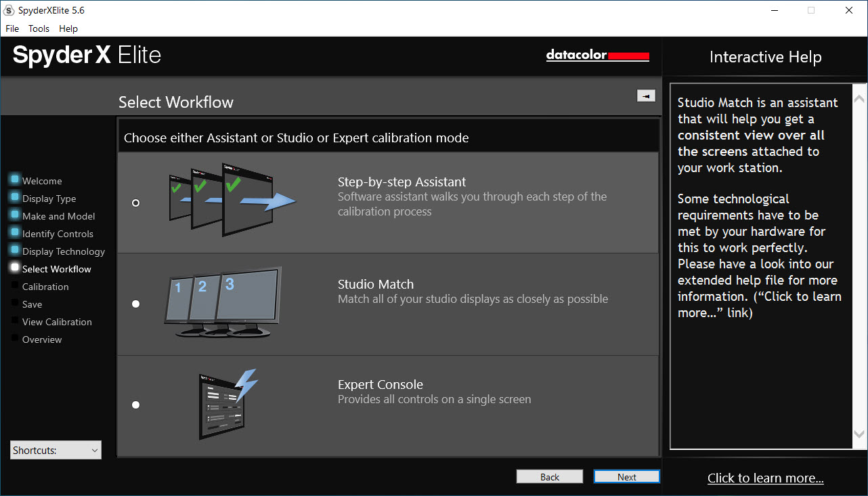This screenshot has height=496, width=868.
Task: Click the Step-by-step Assistant monitors illustration
Action: [232, 199]
